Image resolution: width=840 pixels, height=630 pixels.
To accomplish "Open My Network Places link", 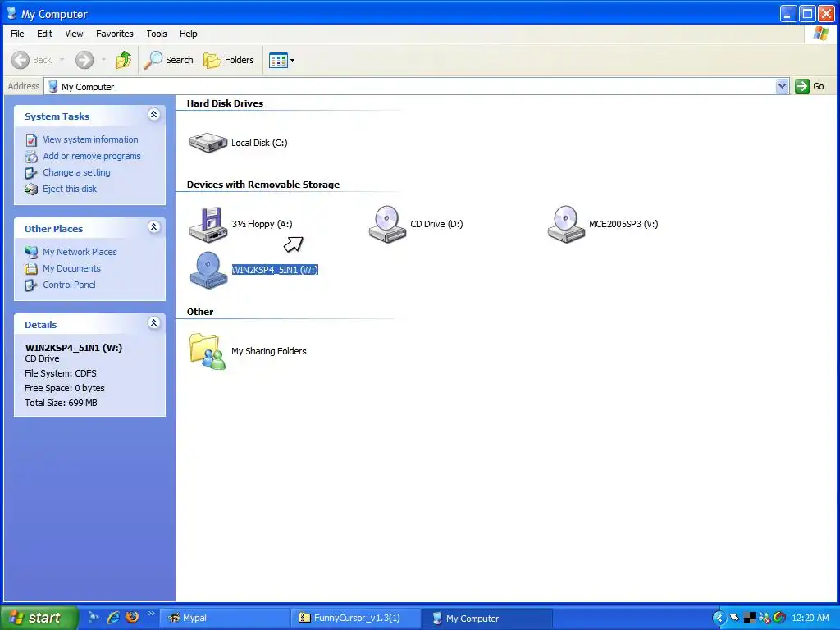I will point(80,252).
